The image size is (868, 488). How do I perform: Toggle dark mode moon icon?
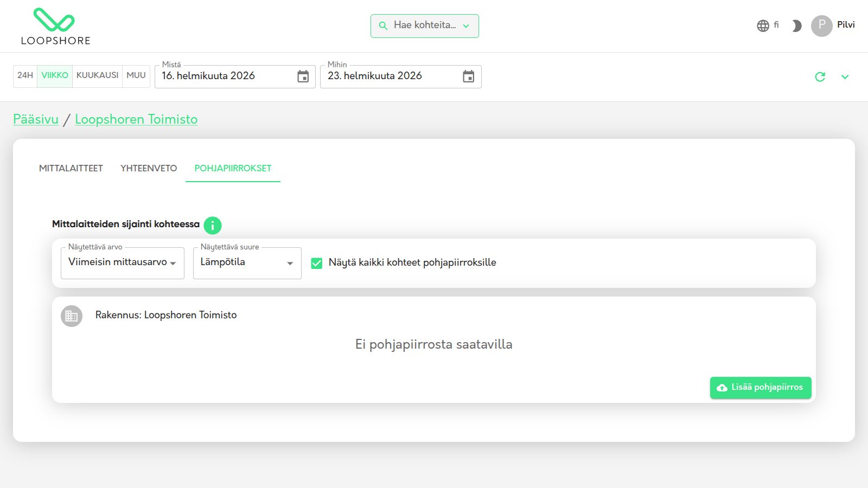[x=796, y=26]
